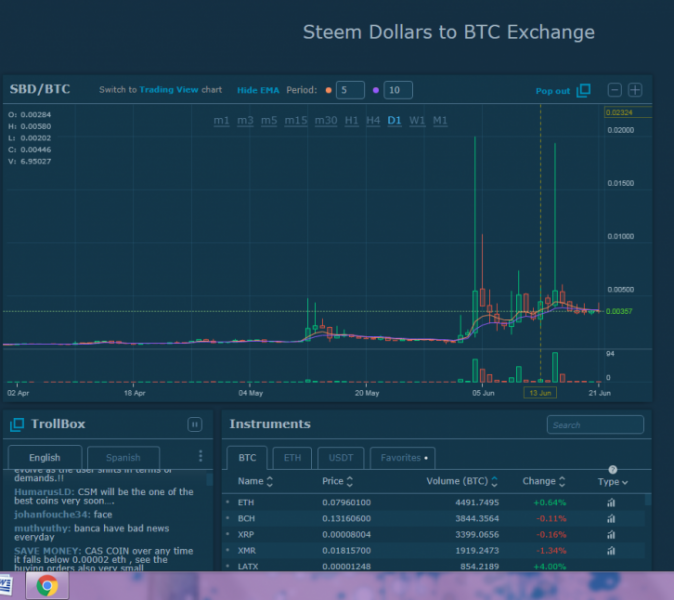
Task: Click the Pop out text link
Action: pyautogui.click(x=553, y=91)
